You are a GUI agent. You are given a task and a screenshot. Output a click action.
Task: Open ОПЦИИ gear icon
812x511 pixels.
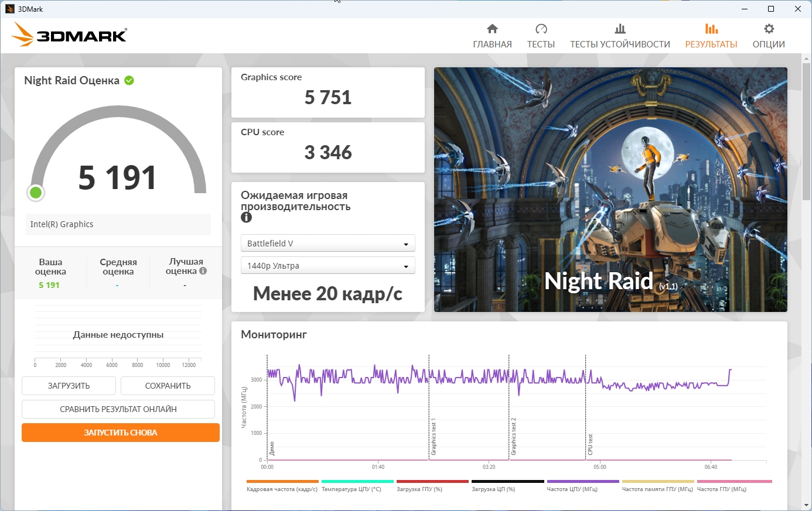tap(769, 29)
